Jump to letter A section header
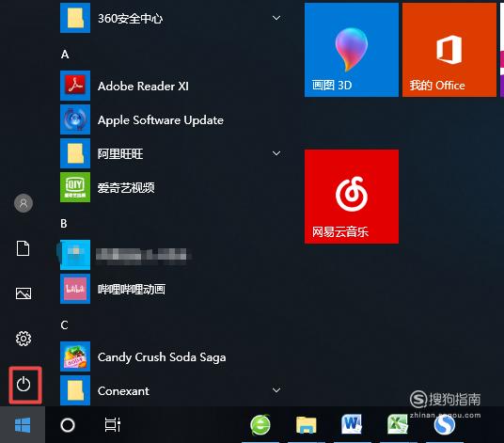The width and height of the screenshot is (504, 443). [65, 55]
